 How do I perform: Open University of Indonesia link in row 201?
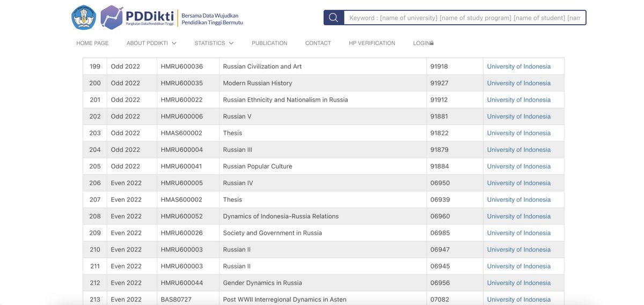(x=519, y=100)
